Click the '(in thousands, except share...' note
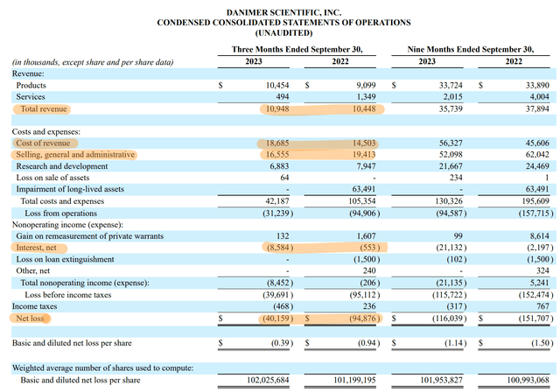 tap(93, 62)
